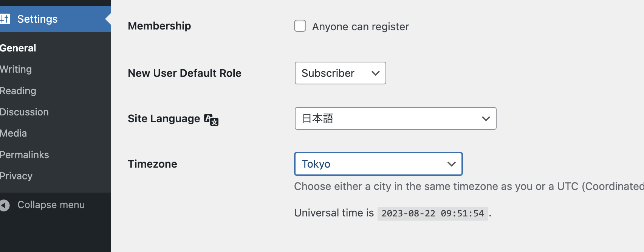Viewport: 644px width, 252px height.
Task: Click the collapse arrow circle icon
Action: tap(4, 205)
